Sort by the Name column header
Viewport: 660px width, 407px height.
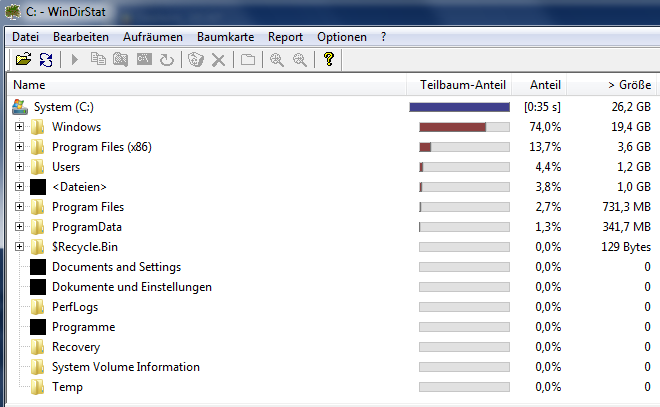(x=207, y=85)
